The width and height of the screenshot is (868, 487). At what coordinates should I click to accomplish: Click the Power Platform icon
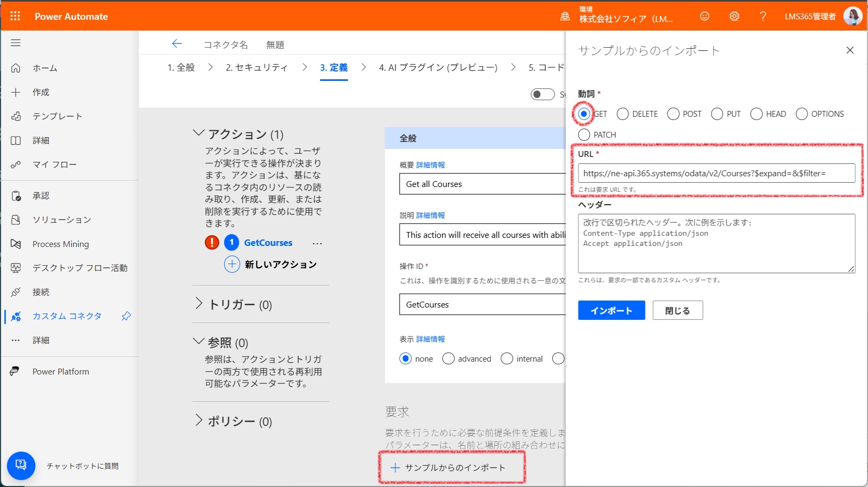pyautogui.click(x=15, y=371)
